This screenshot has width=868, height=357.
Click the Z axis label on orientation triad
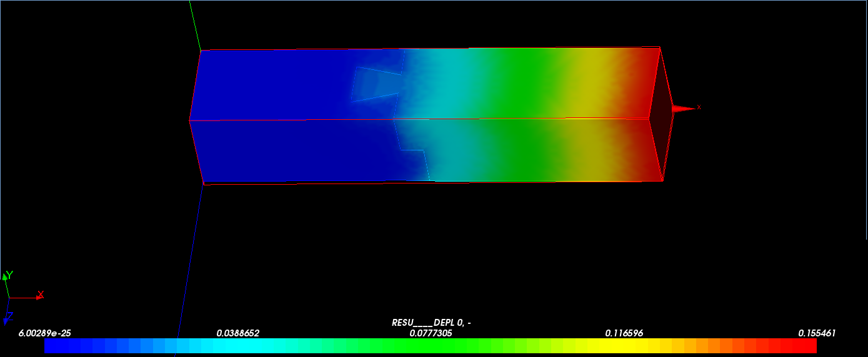click(9, 316)
